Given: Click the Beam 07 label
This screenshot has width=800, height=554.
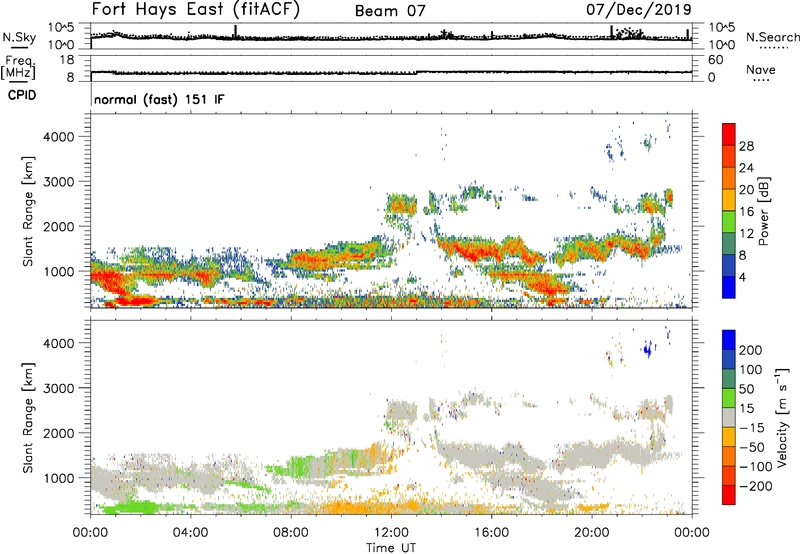Looking at the screenshot, I should (x=390, y=11).
